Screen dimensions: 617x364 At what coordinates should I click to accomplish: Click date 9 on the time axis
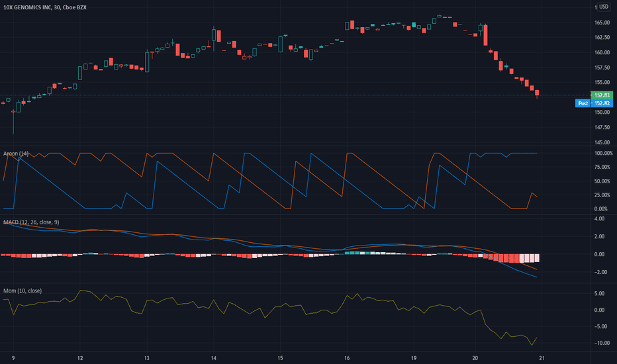13,358
